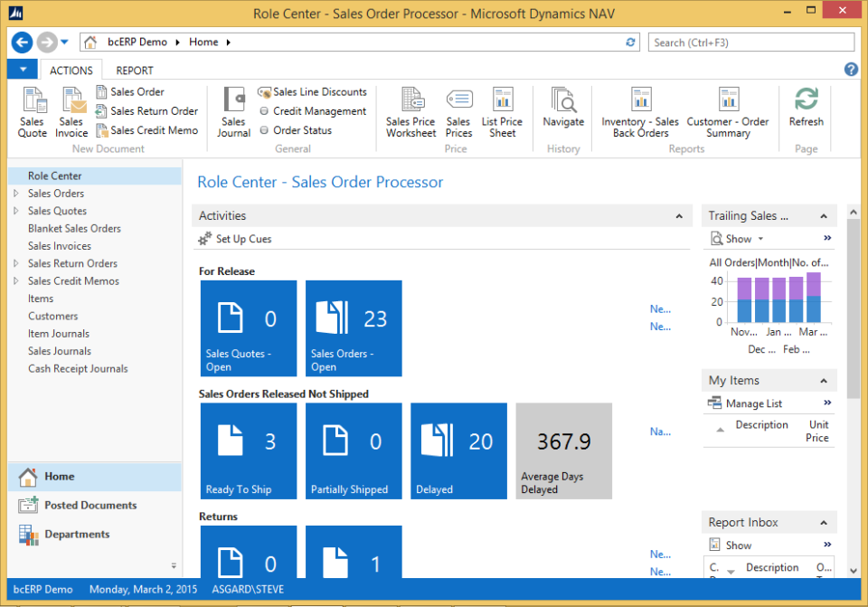Open the Sales Price Worksheet
This screenshot has width=868, height=607.
tap(410, 109)
